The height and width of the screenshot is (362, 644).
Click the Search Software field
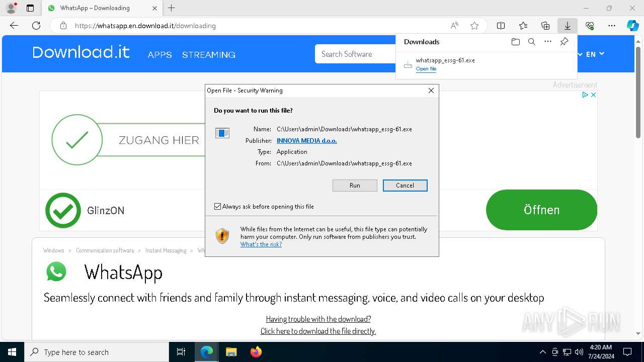[356, 54]
